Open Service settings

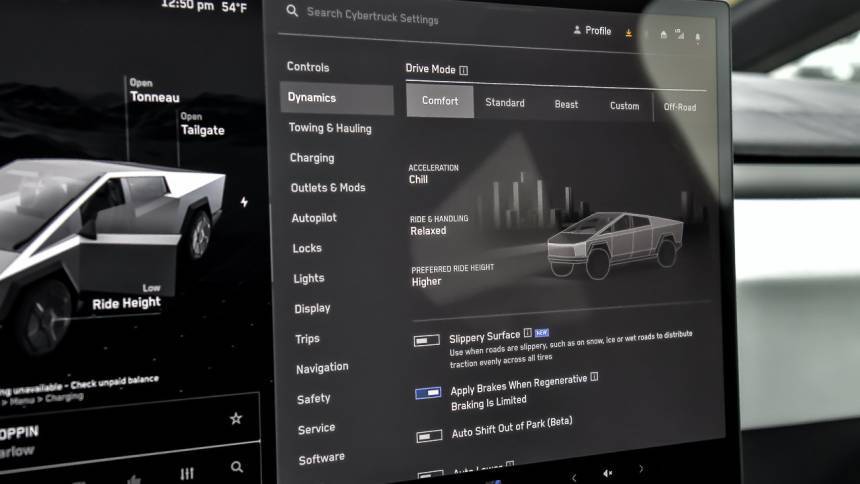click(x=316, y=429)
